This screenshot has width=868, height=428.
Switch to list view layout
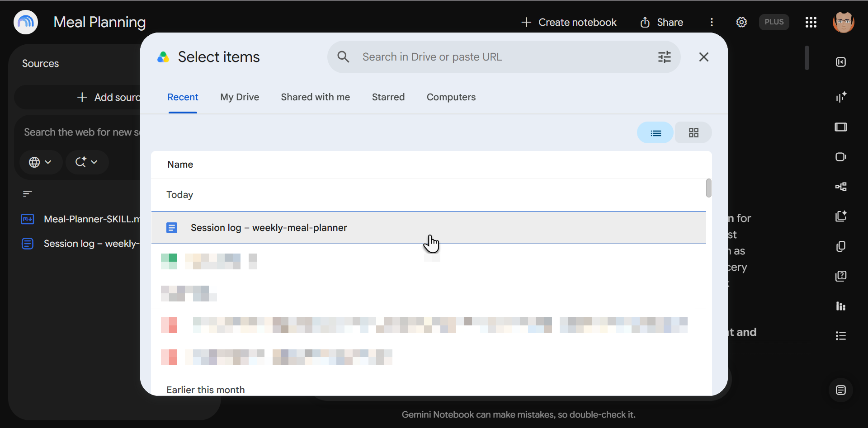(x=656, y=133)
